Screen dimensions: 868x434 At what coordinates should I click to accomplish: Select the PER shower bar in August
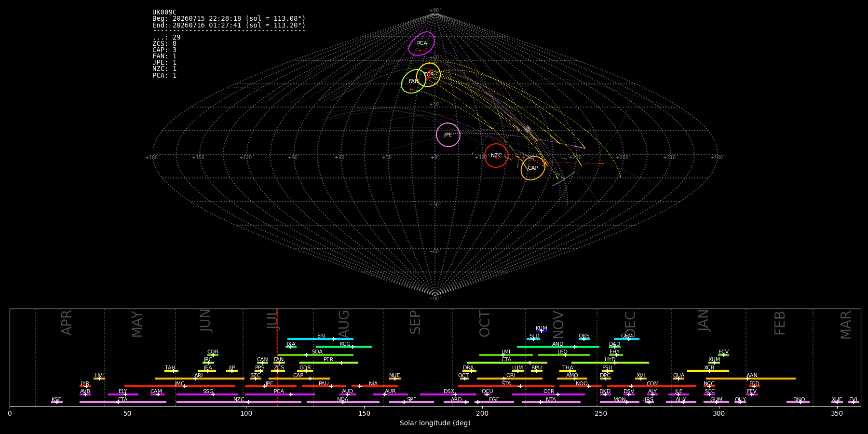tap(329, 363)
